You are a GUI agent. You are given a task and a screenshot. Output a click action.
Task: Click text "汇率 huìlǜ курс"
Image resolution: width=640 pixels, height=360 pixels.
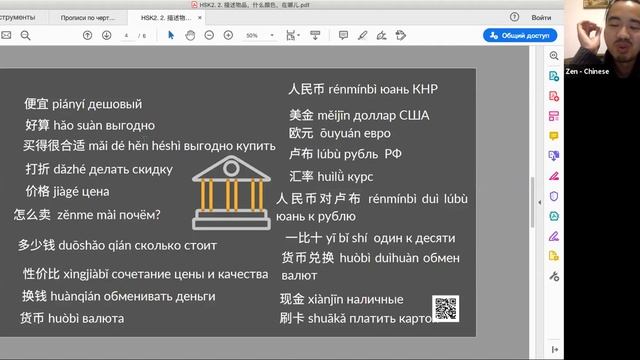coord(331,177)
